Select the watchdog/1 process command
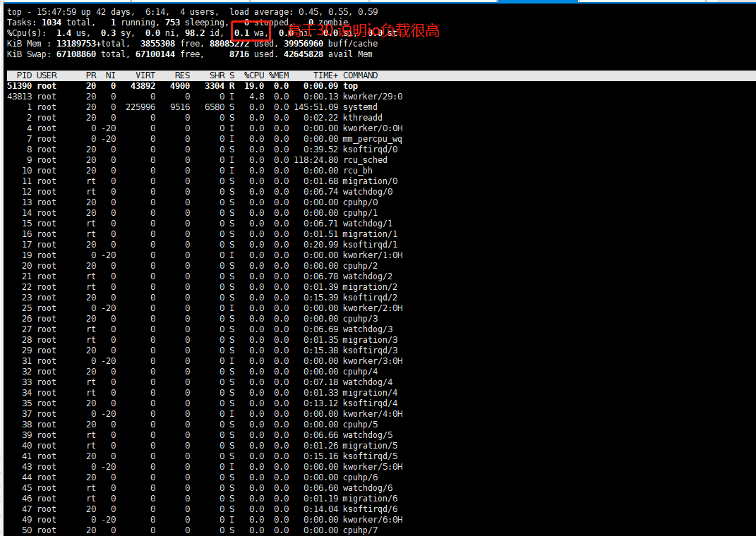The width and height of the screenshot is (756, 536). click(x=368, y=224)
